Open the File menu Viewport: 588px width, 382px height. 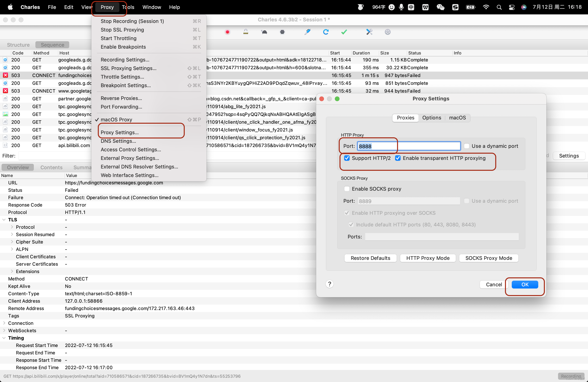pyautogui.click(x=52, y=7)
